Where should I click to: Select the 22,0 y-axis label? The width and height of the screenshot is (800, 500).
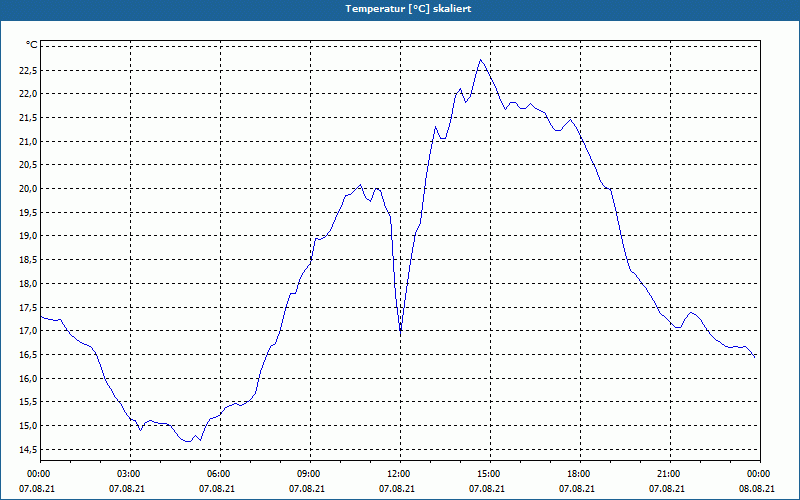click(x=28, y=94)
